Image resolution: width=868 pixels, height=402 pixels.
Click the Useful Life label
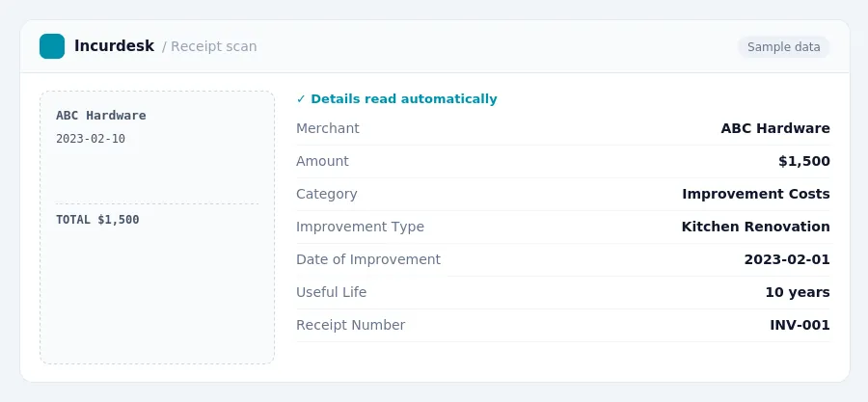tap(331, 292)
